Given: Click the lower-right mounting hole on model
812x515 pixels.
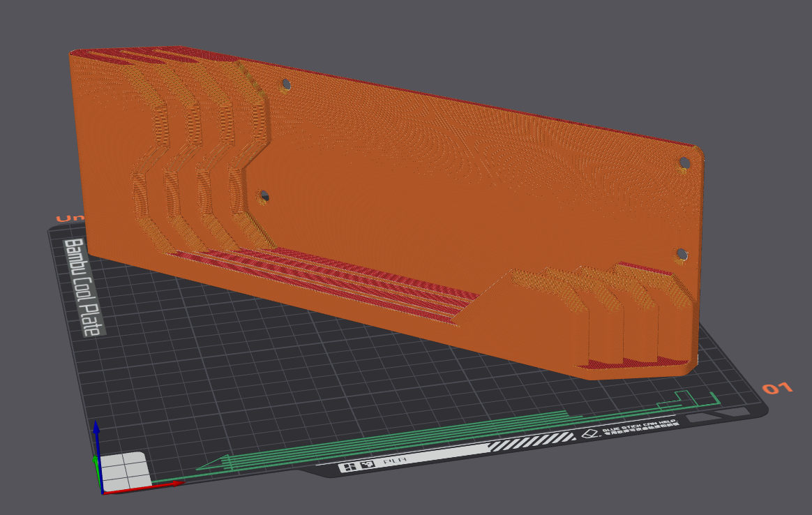Looking at the screenshot, I should pos(682,255).
